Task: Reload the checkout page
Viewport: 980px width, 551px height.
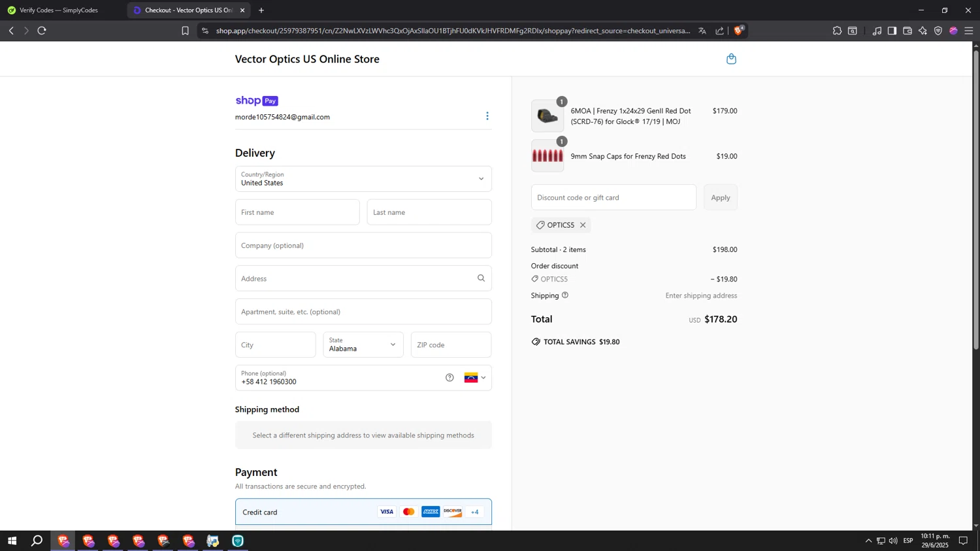Action: coord(42,31)
